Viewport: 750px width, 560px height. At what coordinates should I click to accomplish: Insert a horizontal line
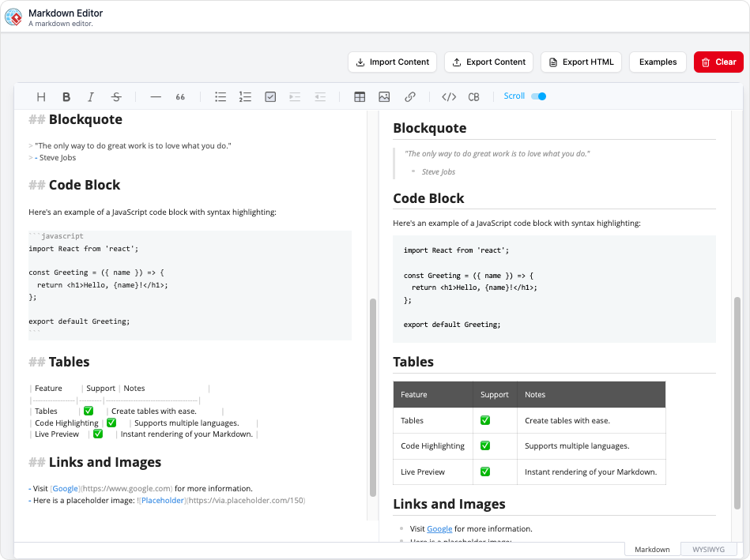[156, 97]
